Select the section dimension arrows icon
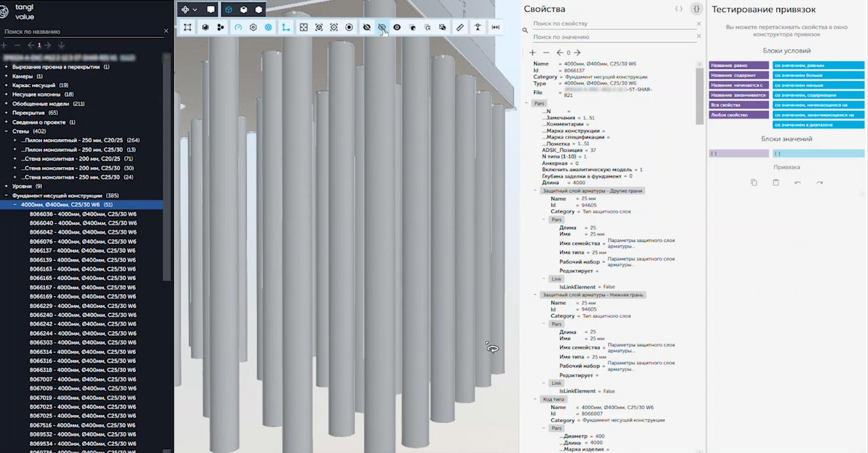 coord(495,28)
